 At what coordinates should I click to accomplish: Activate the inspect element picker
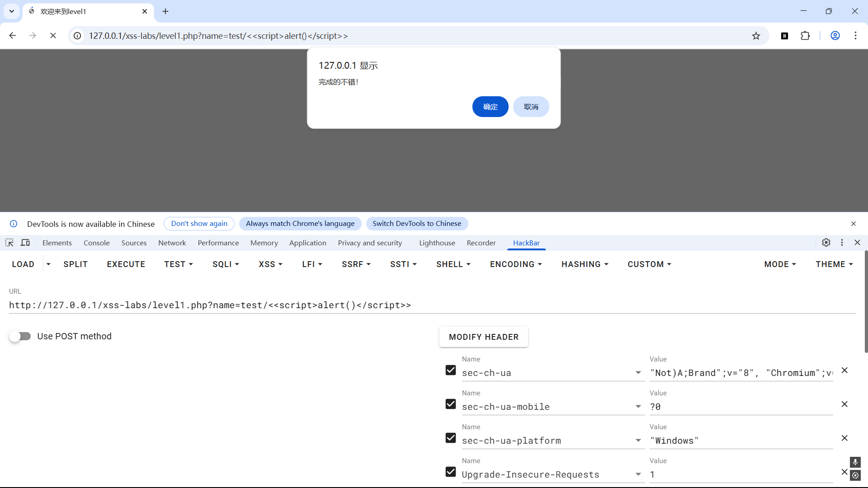9,243
